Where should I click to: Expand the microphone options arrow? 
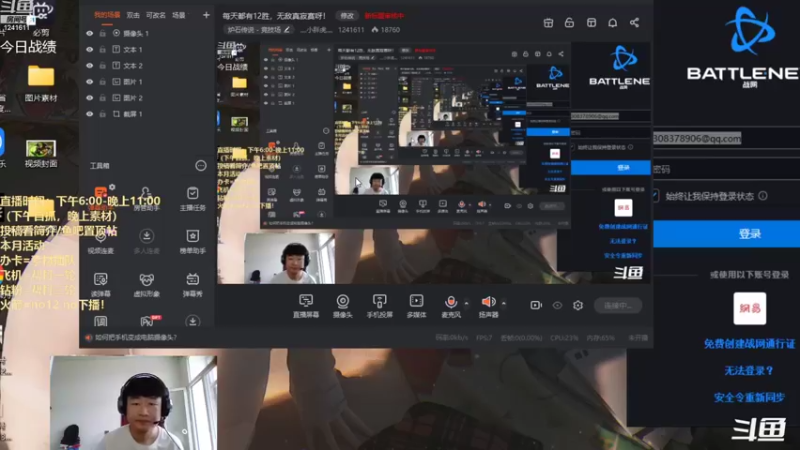[466, 304]
